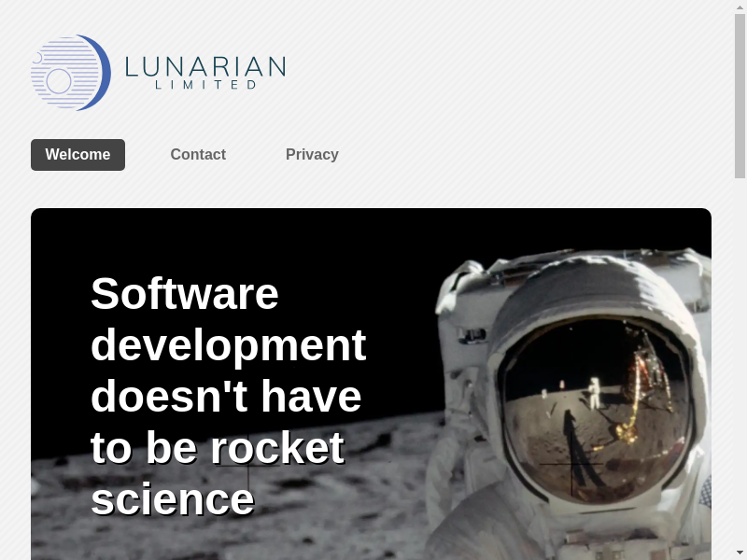Click the LUNARIAN wordmark text

(x=204, y=66)
